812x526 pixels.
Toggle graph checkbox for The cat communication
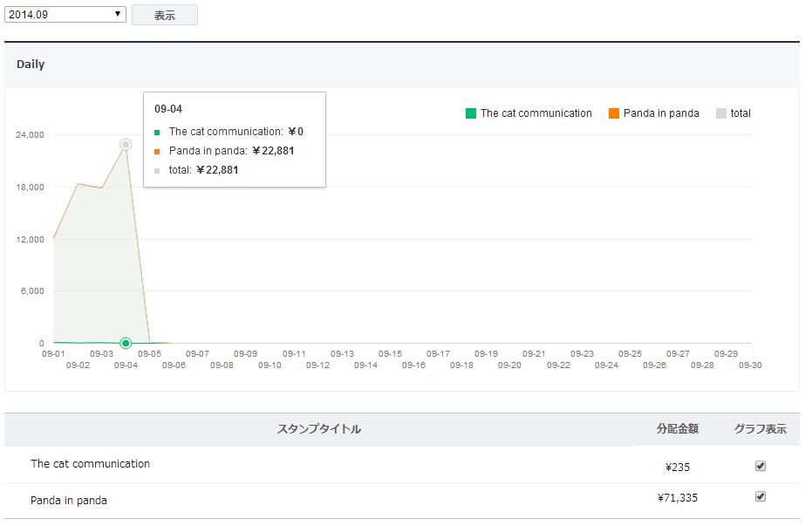pos(761,466)
